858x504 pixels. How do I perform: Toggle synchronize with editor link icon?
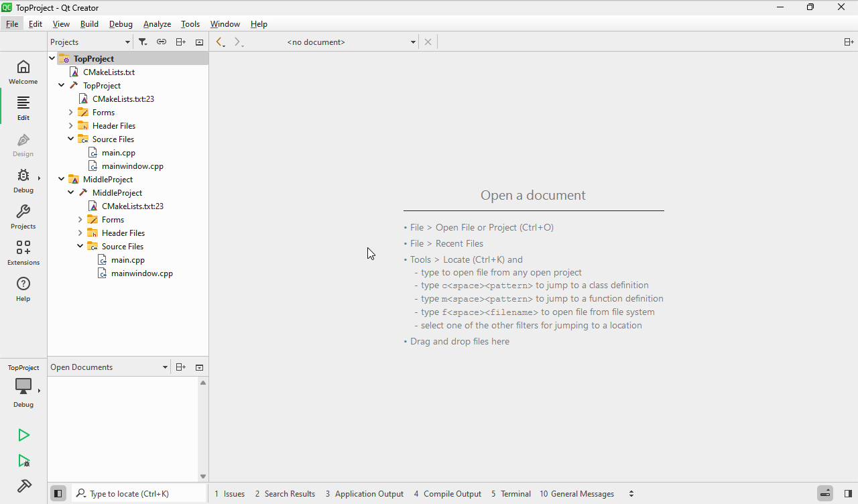pyautogui.click(x=162, y=42)
